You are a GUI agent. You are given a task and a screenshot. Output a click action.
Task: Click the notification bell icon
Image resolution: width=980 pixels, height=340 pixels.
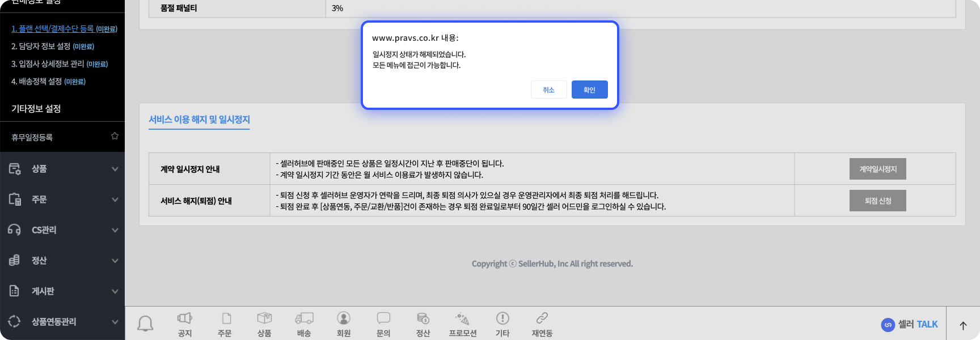coord(145,324)
